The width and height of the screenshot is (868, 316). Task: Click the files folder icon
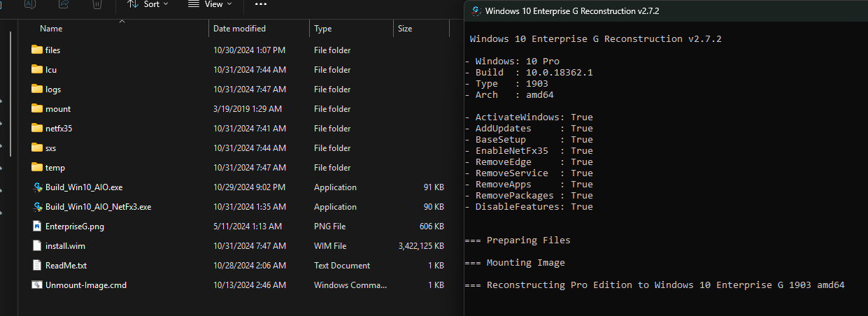(x=37, y=50)
